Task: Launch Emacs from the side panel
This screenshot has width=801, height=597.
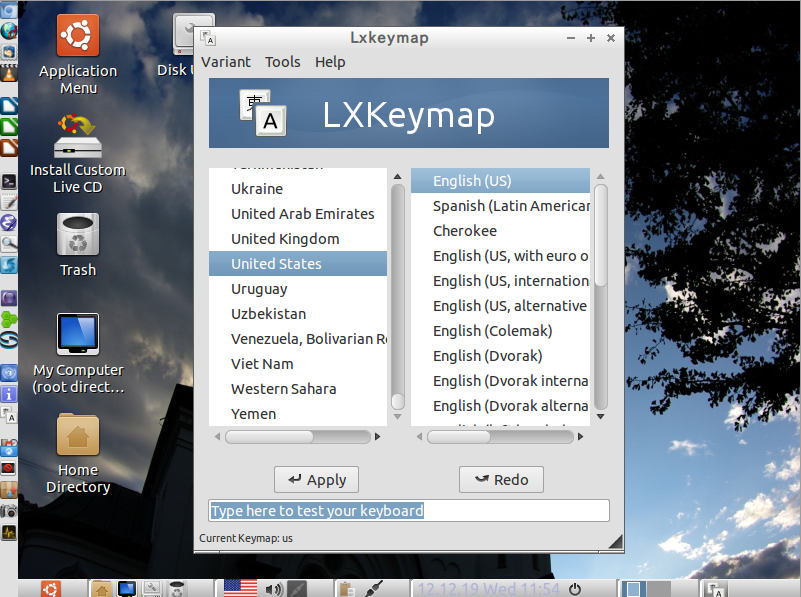Action: pyautogui.click(x=9, y=223)
